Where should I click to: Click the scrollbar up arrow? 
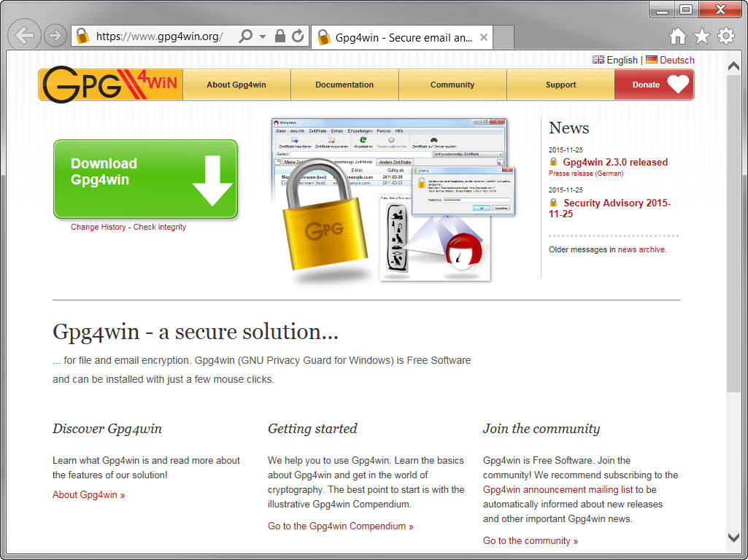[733, 67]
